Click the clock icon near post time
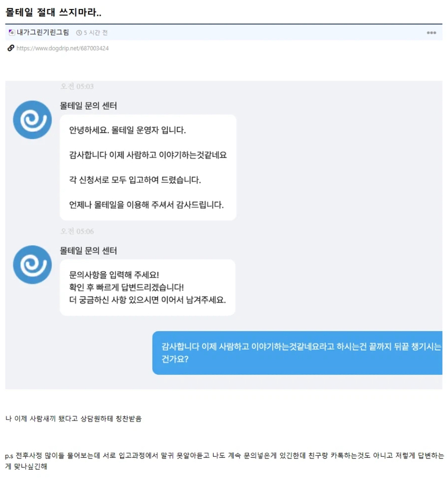The image size is (448, 480). point(79,33)
